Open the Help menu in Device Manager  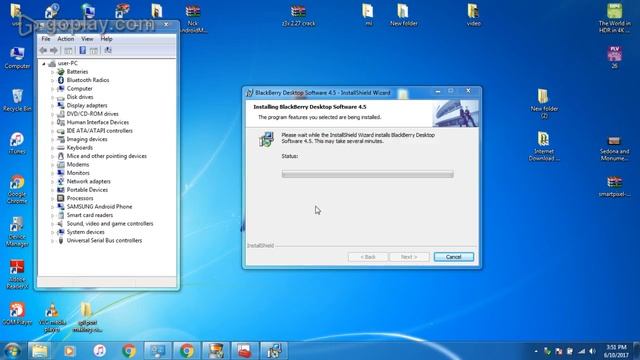[x=106, y=39]
